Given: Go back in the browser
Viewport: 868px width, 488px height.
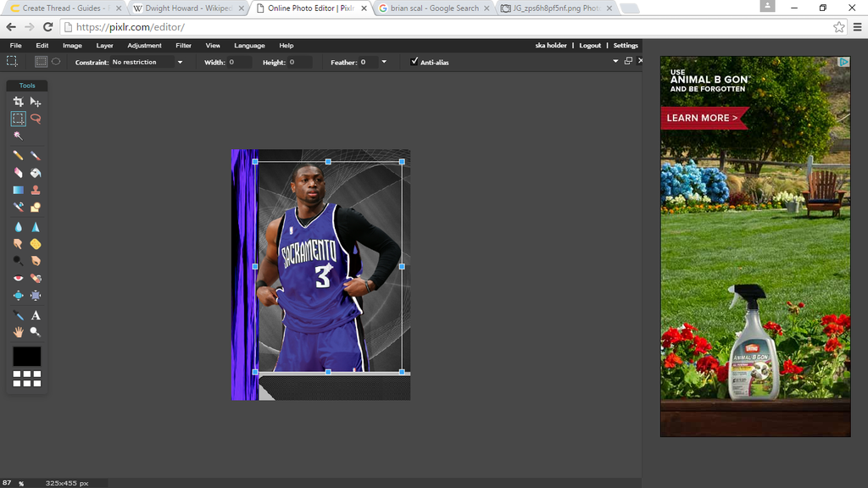Looking at the screenshot, I should point(11,27).
